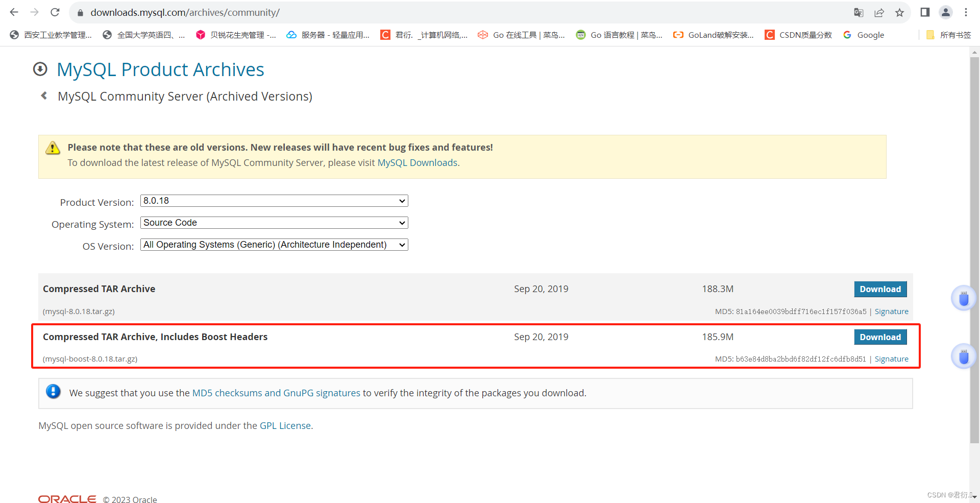Image resolution: width=980 pixels, height=503 pixels.
Task: Go back to the previous page
Action: 14,12
